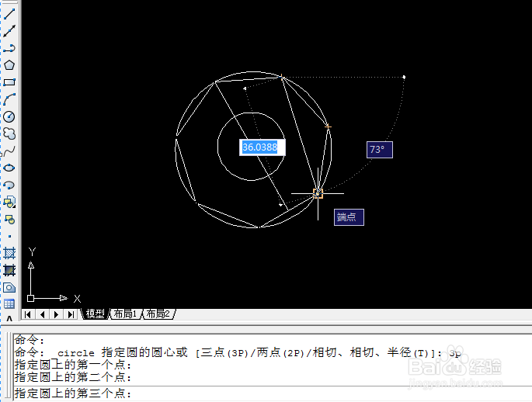This screenshot has width=532, height=402.
Task: Click the 指定圆上的第一个点 history line
Action: click(x=73, y=365)
